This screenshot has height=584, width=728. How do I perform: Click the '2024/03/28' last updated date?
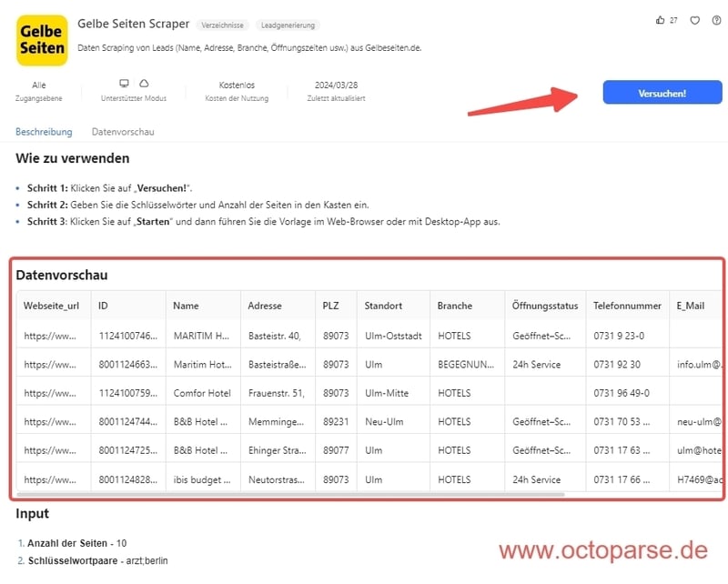click(x=336, y=85)
